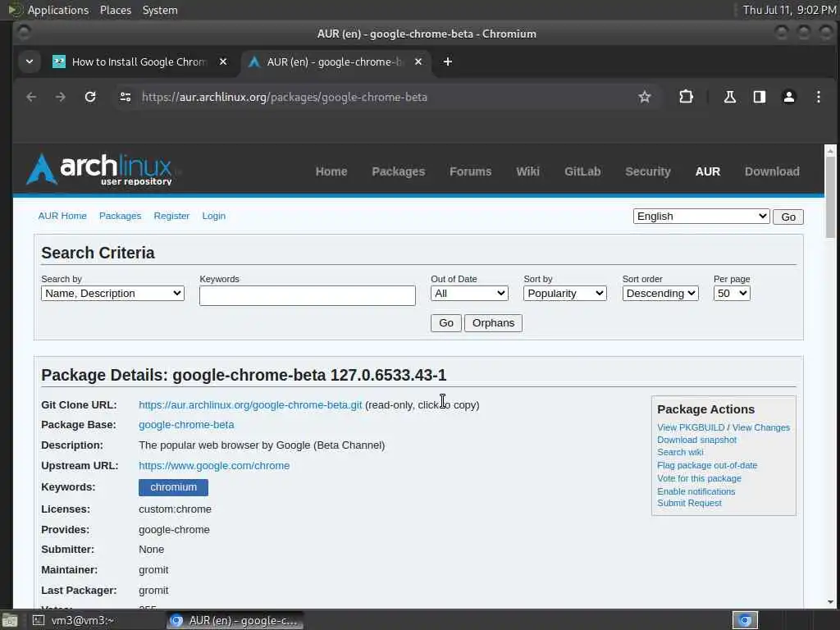Click the AUR Chromium taskbar window button
Screen dimensions: 840x630
coord(235,620)
